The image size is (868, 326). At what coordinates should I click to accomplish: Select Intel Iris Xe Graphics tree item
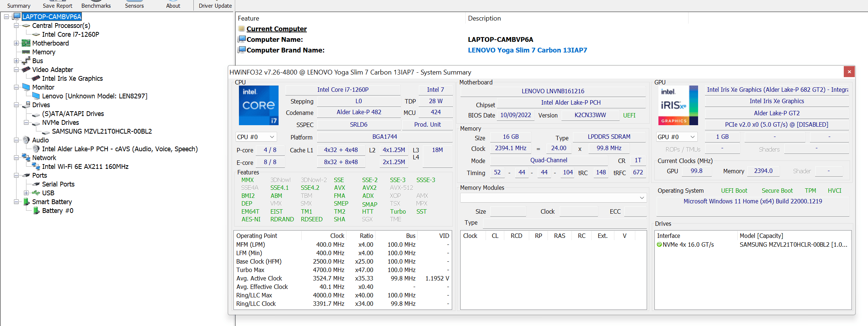point(72,79)
